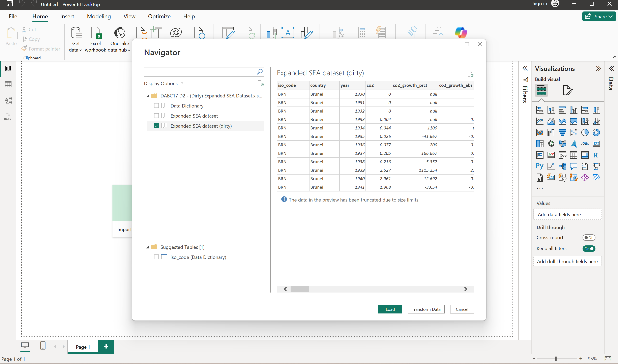This screenshot has width=618, height=364.
Task: Expand the Data pane
Action: [x=611, y=68]
